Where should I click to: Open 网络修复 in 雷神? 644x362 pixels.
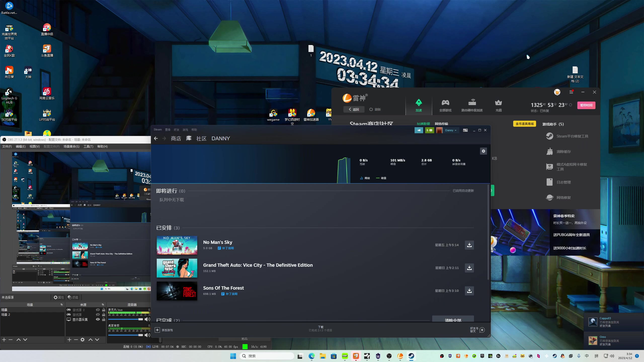pyautogui.click(x=559, y=198)
